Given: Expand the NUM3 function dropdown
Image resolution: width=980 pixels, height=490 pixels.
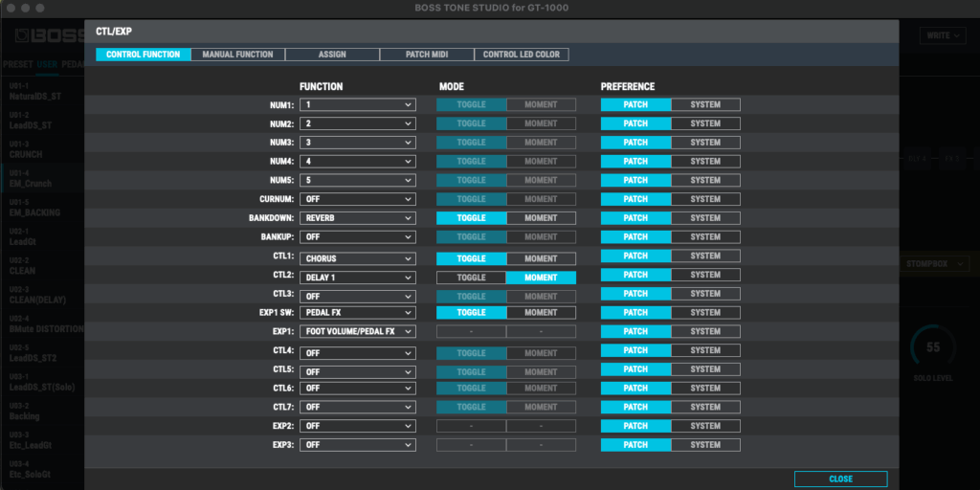Looking at the screenshot, I should 358,143.
